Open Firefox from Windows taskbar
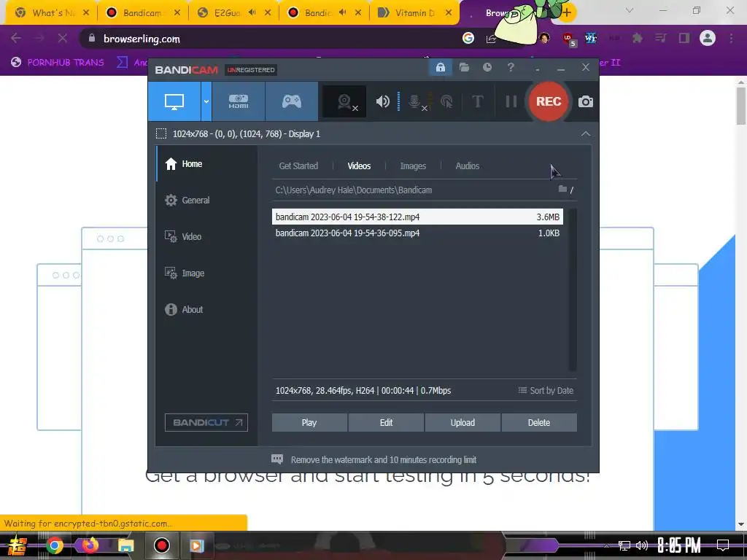 pos(90,545)
